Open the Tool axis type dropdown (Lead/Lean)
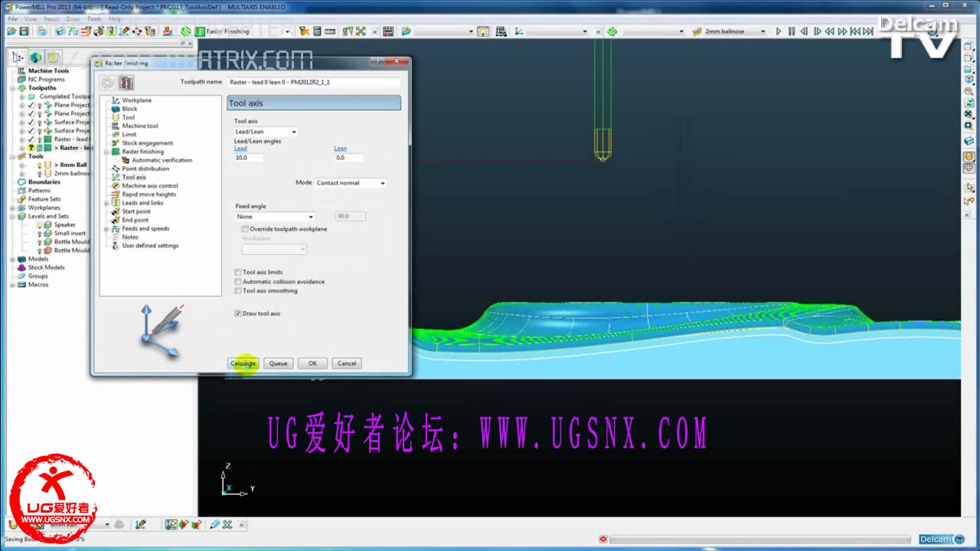This screenshot has width=980, height=551. point(266,132)
